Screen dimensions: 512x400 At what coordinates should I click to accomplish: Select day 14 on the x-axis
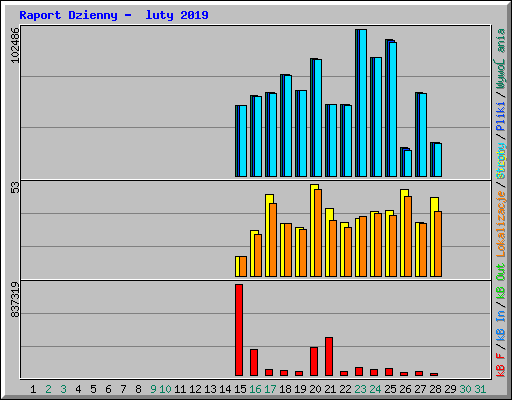tap(225, 389)
